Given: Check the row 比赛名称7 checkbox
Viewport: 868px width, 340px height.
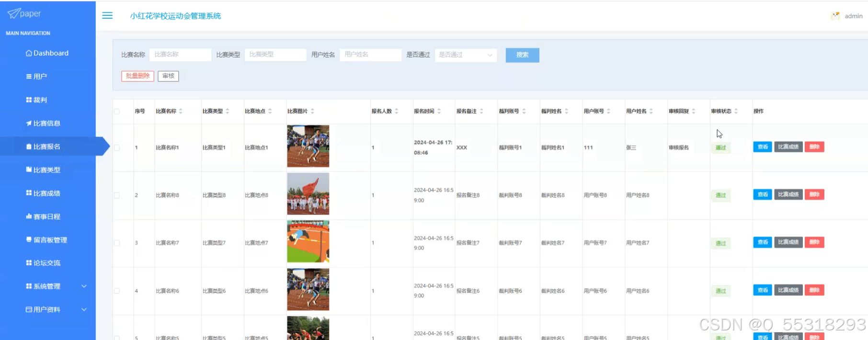Looking at the screenshot, I should coord(117,243).
